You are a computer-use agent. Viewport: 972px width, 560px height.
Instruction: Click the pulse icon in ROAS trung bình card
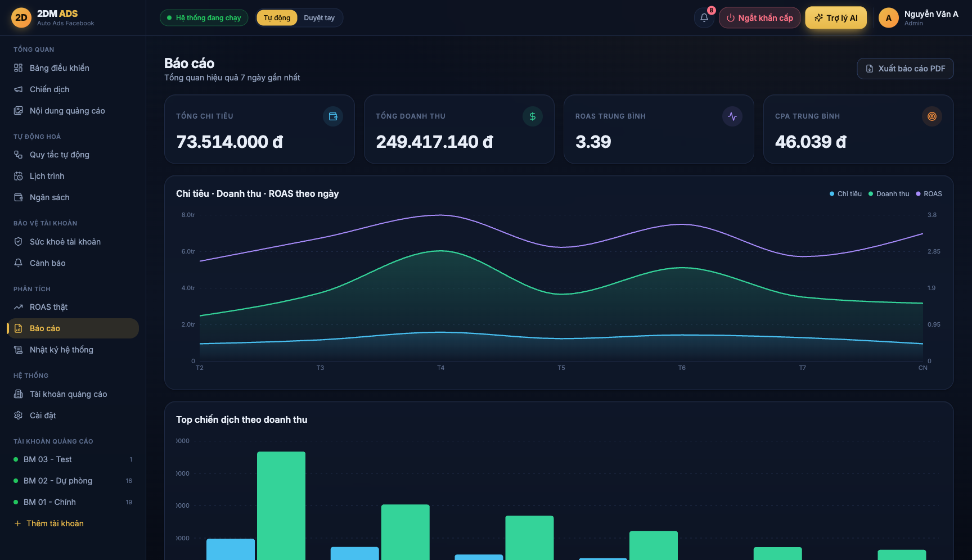click(732, 116)
